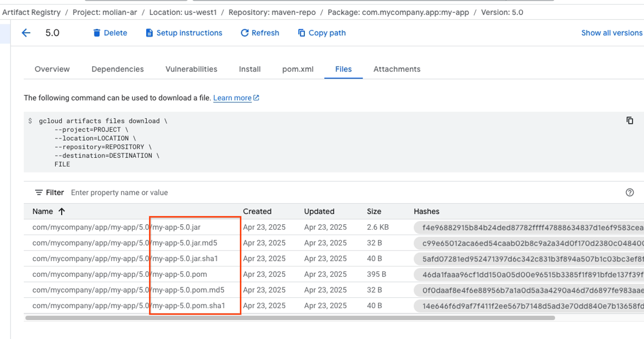Viewport: 644px width, 339px height.
Task: Copy the gcloud download command snippet
Action: (x=629, y=120)
